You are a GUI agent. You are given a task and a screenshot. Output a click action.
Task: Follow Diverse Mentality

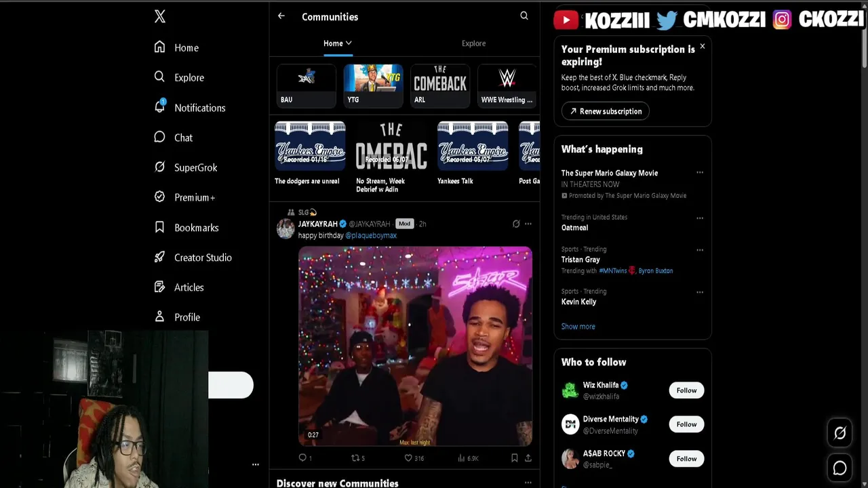point(686,424)
